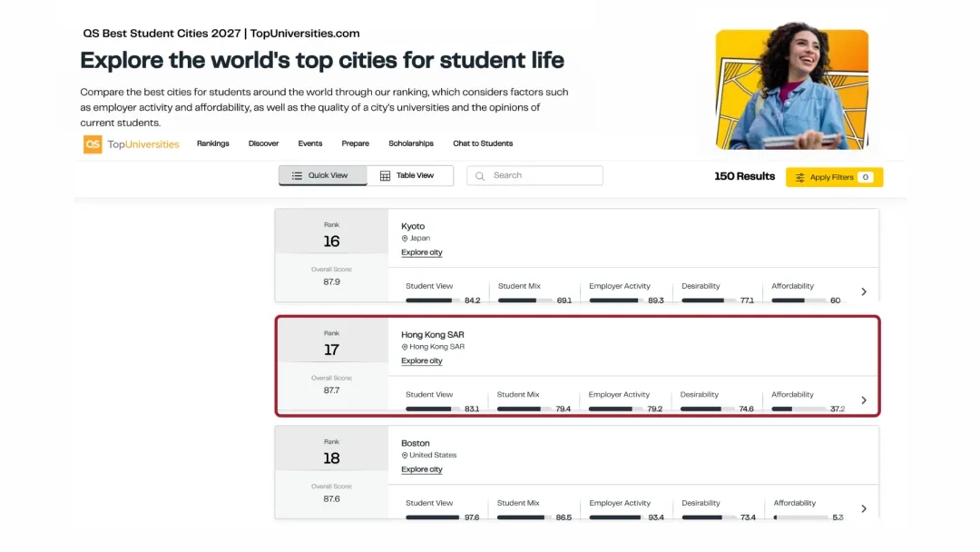Click the 150 Results count
This screenshot has height=552, width=980.
point(744,177)
